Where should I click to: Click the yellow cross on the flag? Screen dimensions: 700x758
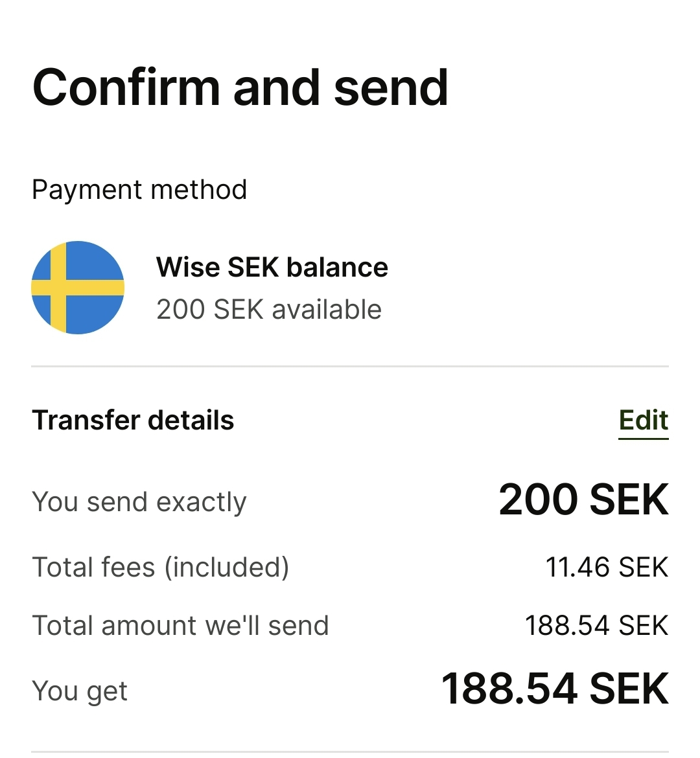point(58,288)
